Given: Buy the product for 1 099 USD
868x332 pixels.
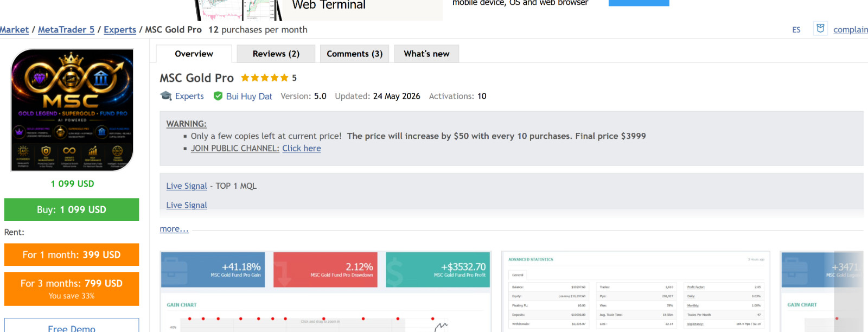Looking at the screenshot, I should pyautogui.click(x=72, y=209).
